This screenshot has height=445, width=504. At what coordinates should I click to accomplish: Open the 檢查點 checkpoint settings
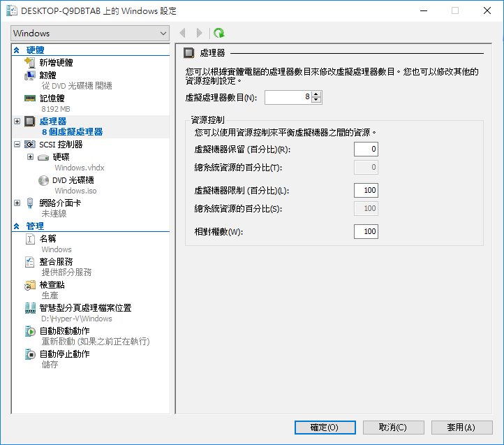click(x=53, y=284)
